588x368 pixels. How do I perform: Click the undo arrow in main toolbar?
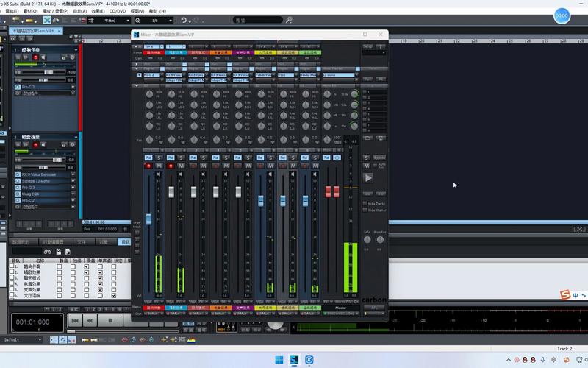point(183,20)
